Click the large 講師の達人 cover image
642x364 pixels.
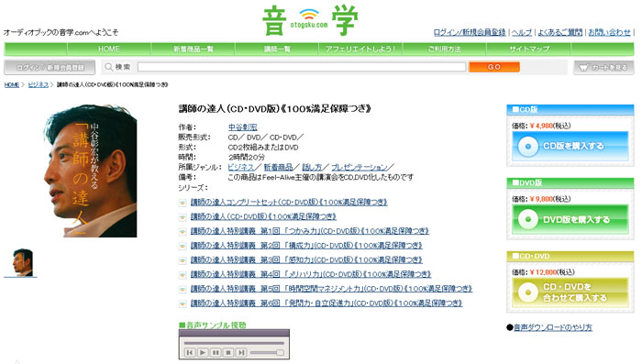click(91, 171)
